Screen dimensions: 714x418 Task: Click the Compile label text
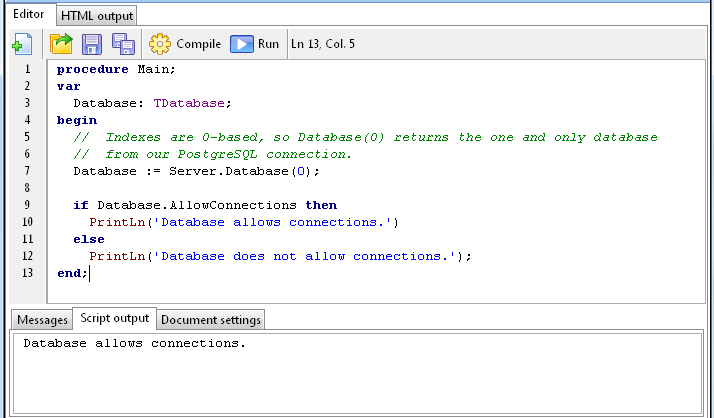click(199, 44)
